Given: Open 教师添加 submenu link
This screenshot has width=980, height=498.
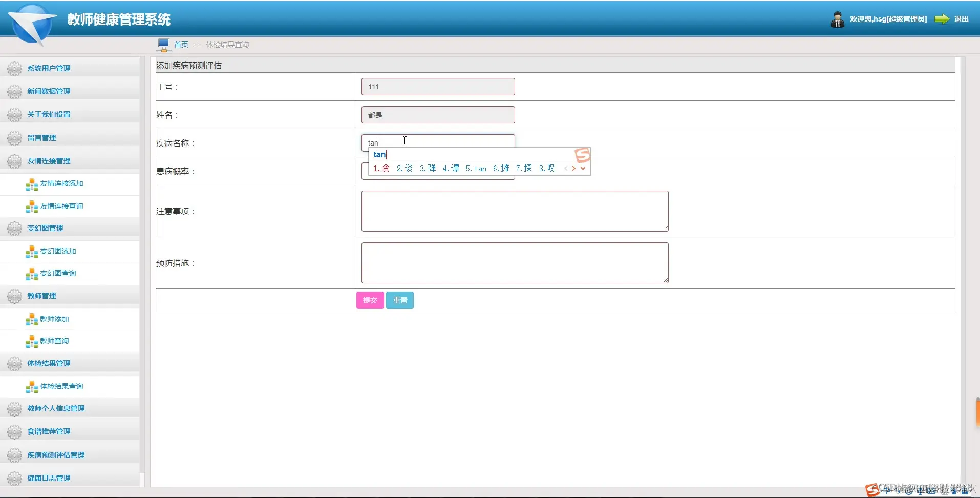Looking at the screenshot, I should (54, 319).
